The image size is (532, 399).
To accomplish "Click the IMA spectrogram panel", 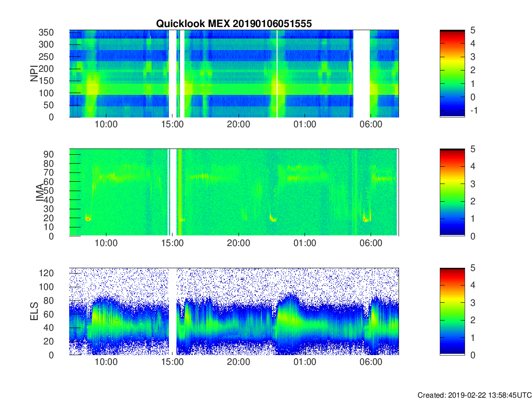I will [x=234, y=192].
